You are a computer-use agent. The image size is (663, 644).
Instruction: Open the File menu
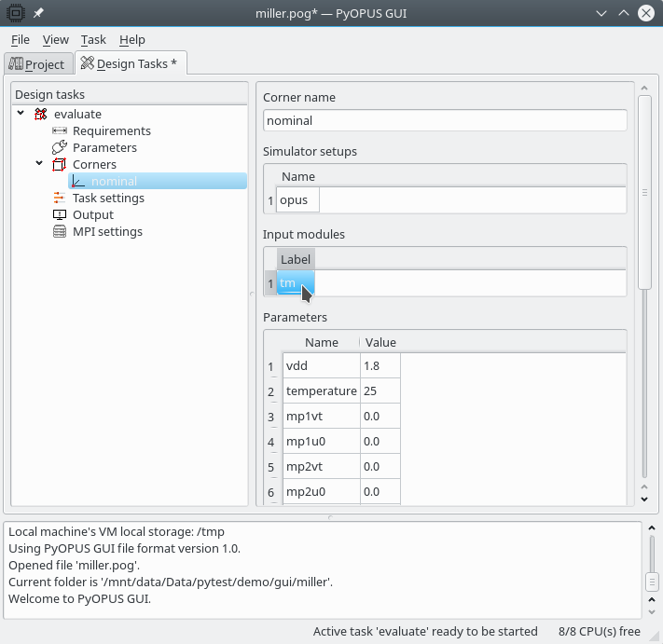point(20,40)
